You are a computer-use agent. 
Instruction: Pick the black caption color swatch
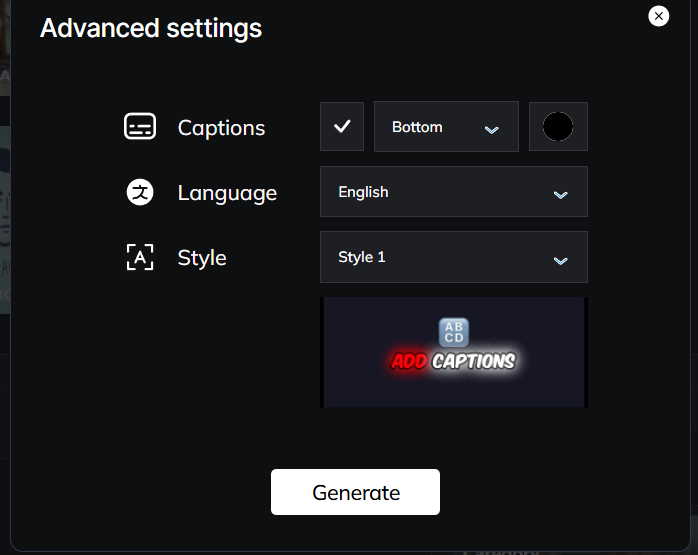(558, 126)
